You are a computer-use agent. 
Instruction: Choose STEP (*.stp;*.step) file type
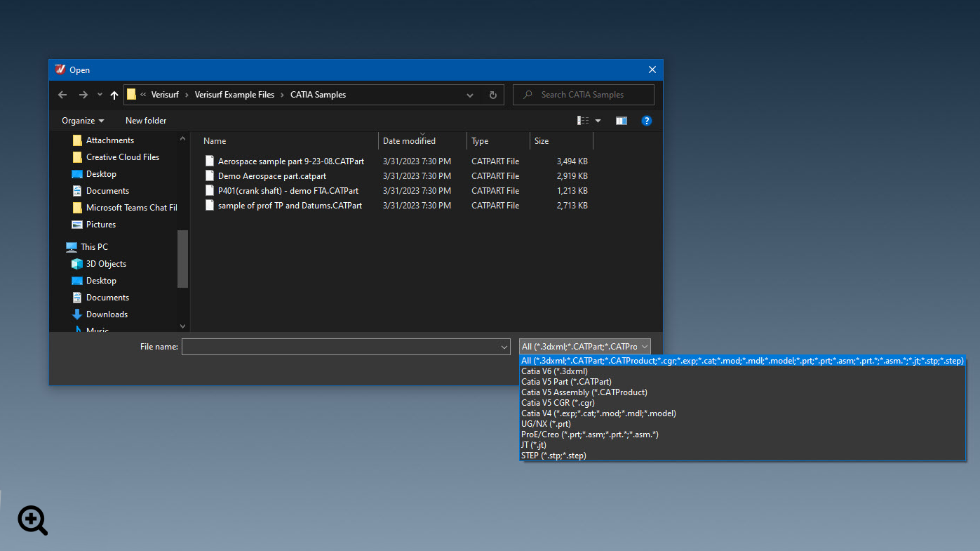[553, 456]
